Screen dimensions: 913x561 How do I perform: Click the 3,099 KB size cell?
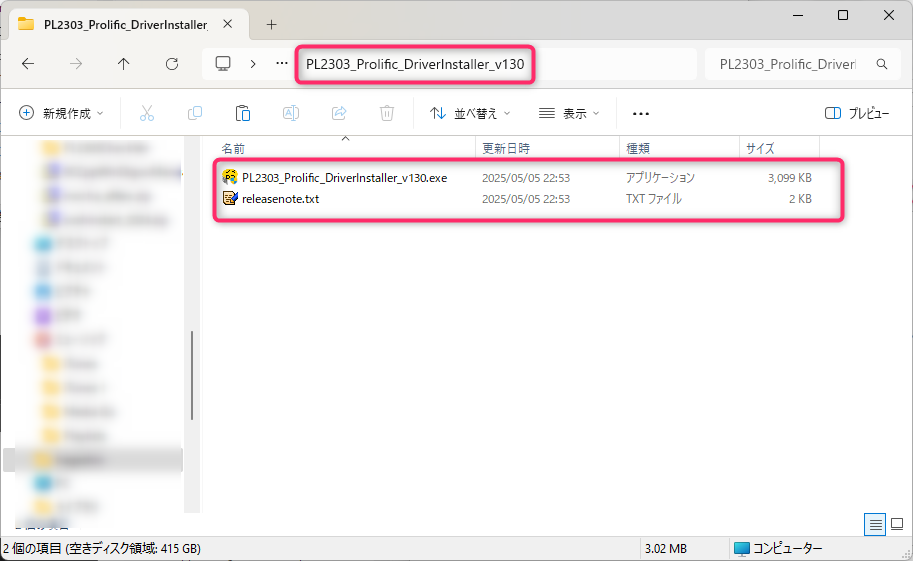790,178
